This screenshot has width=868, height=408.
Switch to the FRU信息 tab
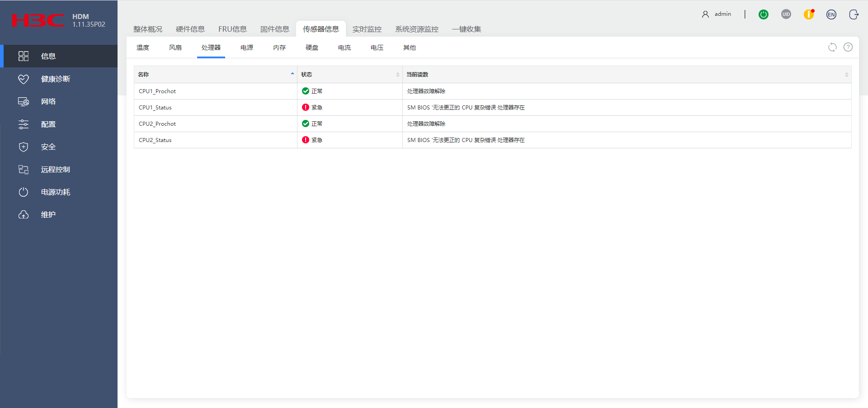pyautogui.click(x=232, y=29)
